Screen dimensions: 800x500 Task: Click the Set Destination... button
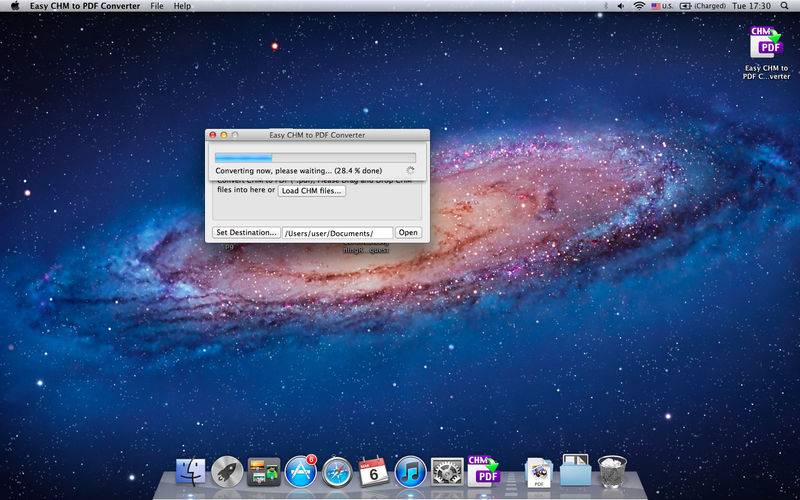pyautogui.click(x=246, y=233)
